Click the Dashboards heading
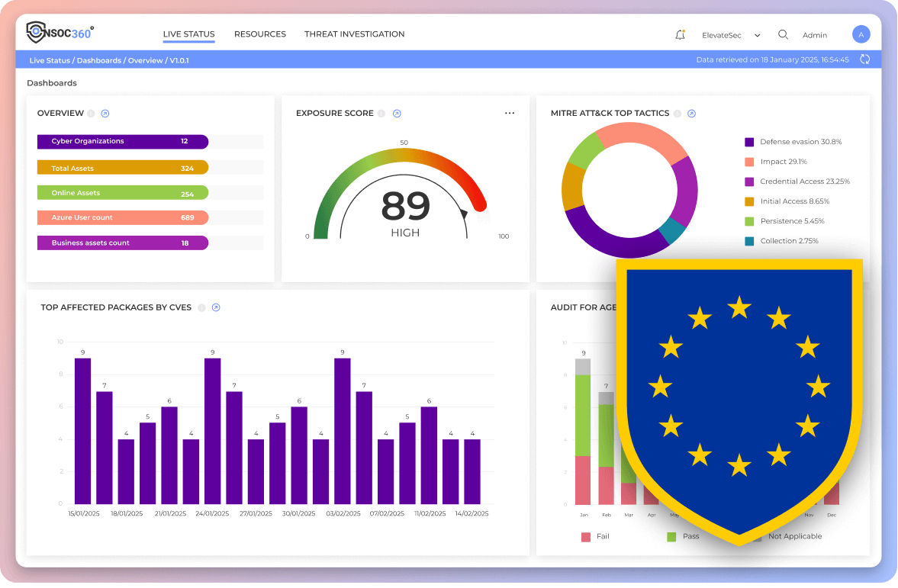 52,83
